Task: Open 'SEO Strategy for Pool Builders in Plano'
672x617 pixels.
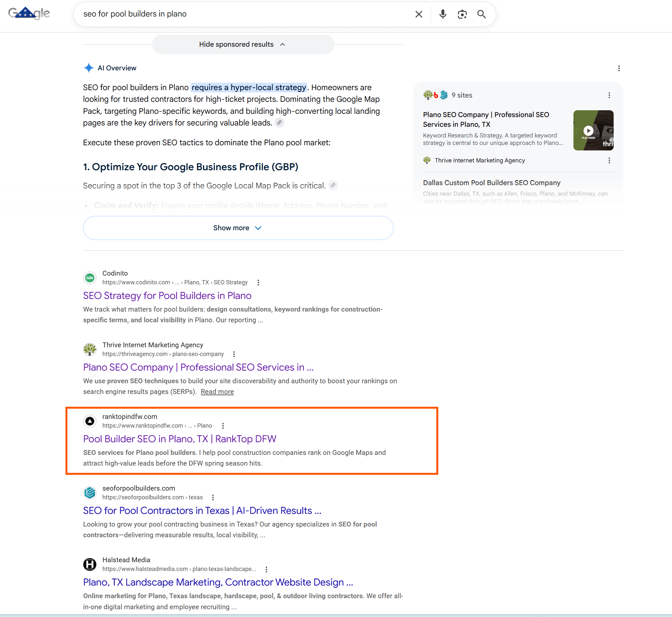Action: coord(167,295)
